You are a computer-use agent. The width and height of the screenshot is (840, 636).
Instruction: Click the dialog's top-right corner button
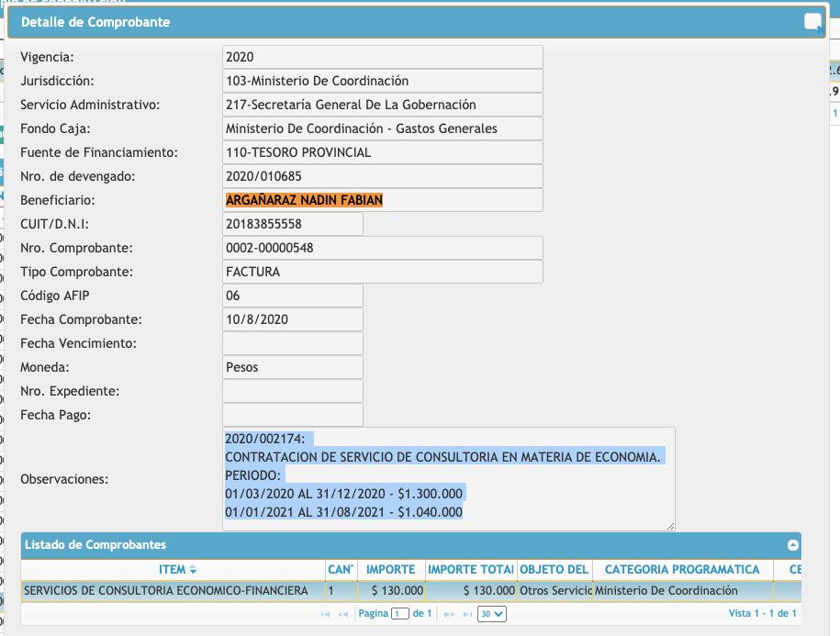(x=812, y=22)
